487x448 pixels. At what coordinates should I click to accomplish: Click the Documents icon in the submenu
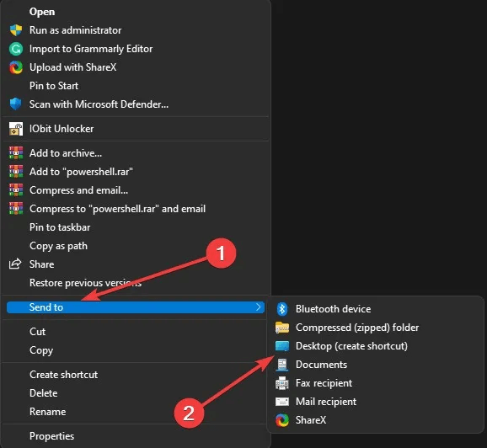(x=282, y=365)
